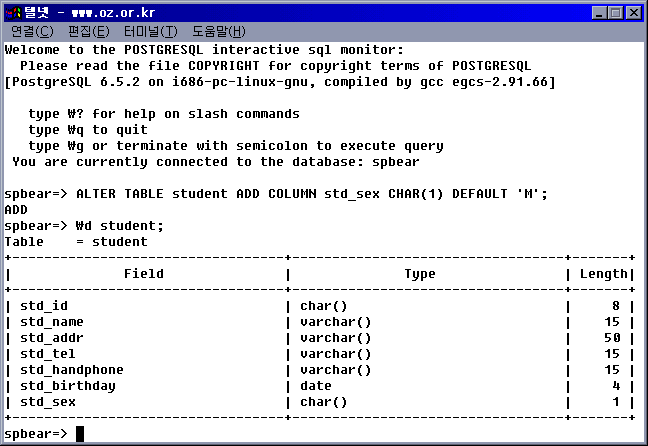
Task: Click the COPYRIGHT file notice line
Action: click(276, 66)
